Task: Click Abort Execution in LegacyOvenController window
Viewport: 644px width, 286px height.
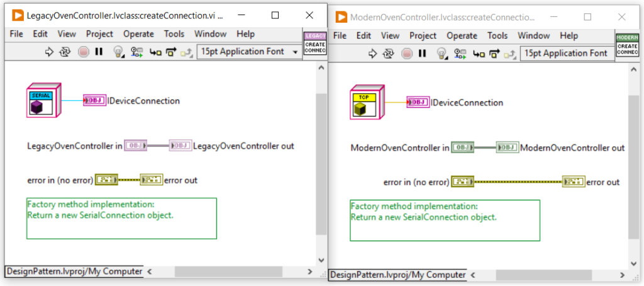Action: [84, 52]
